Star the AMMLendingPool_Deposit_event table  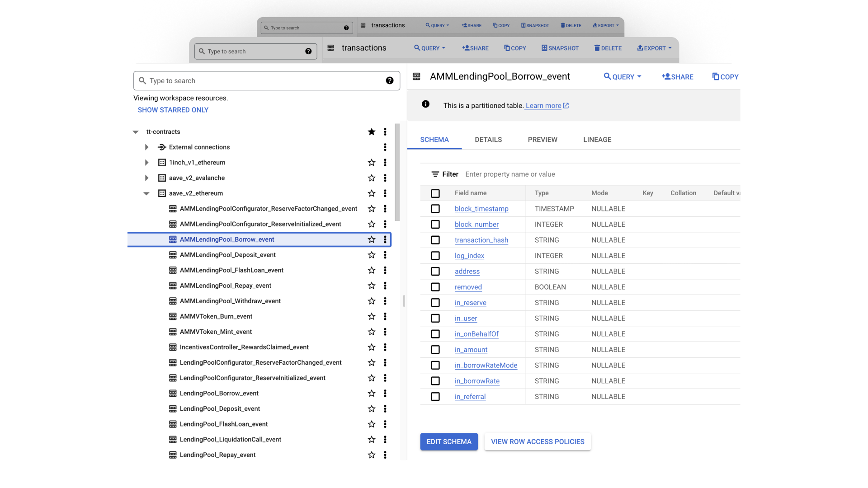pyautogui.click(x=372, y=255)
